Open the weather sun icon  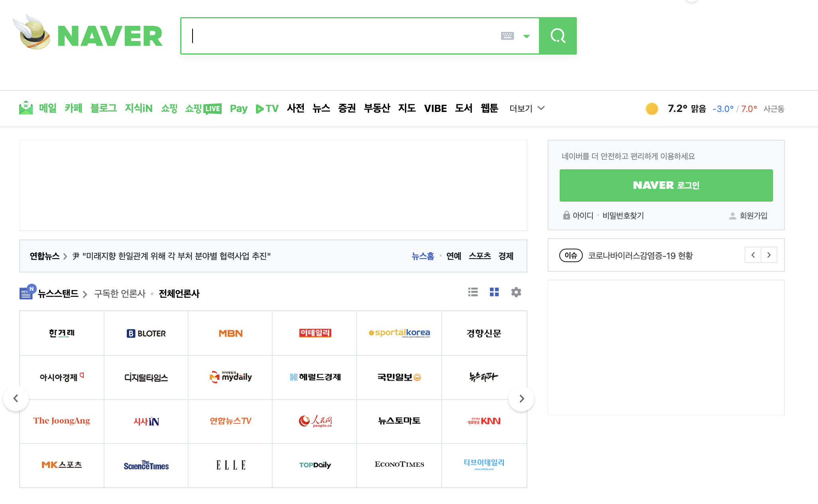point(652,108)
